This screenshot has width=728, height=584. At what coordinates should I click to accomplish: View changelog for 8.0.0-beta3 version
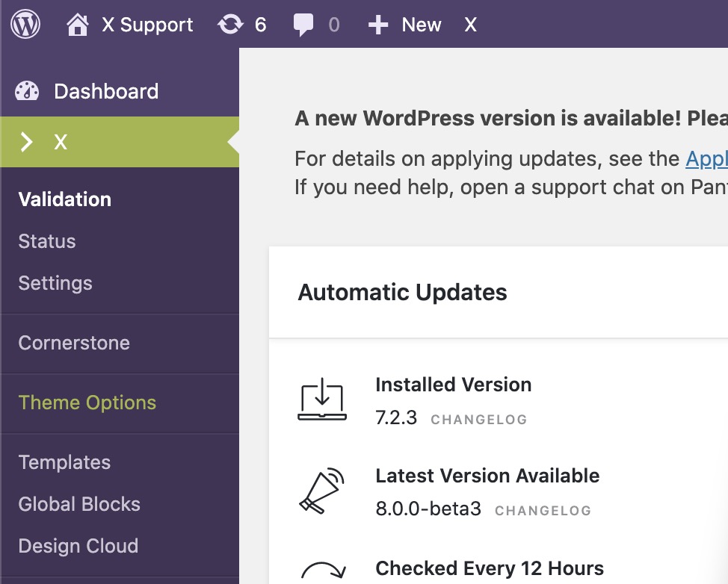pyautogui.click(x=543, y=511)
